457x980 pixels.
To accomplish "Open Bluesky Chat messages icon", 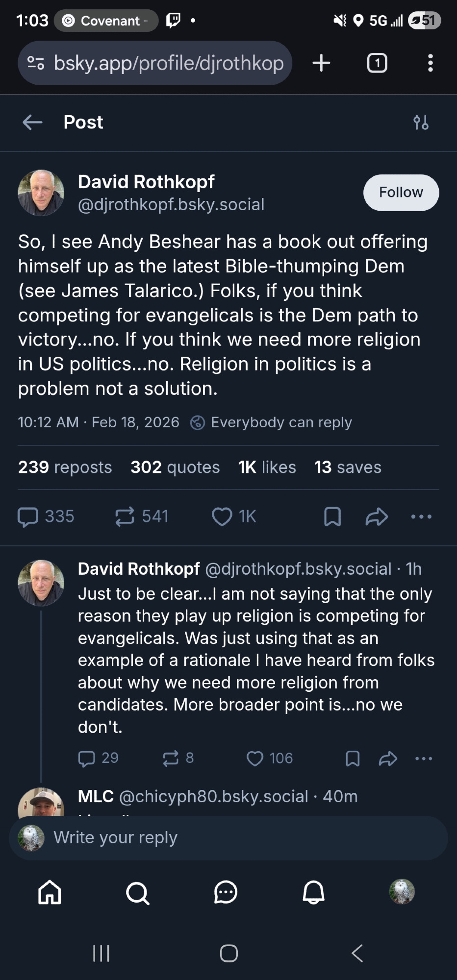I will pyautogui.click(x=226, y=892).
